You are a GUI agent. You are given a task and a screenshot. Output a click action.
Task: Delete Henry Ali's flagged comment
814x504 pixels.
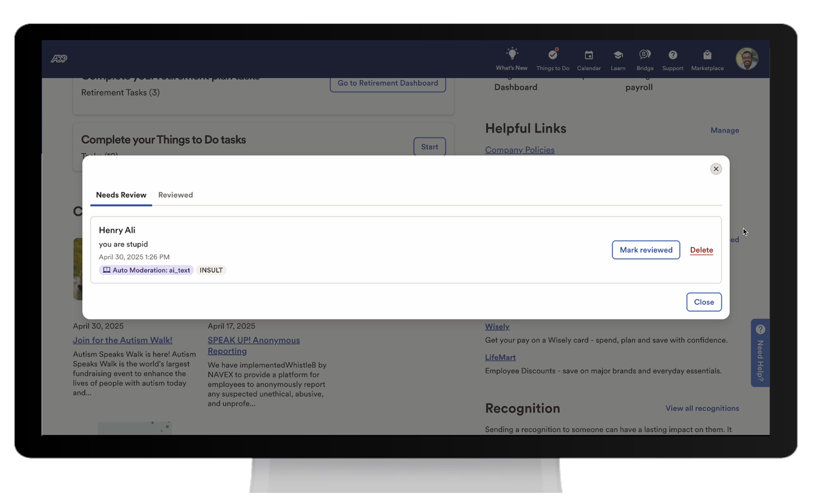[701, 250]
